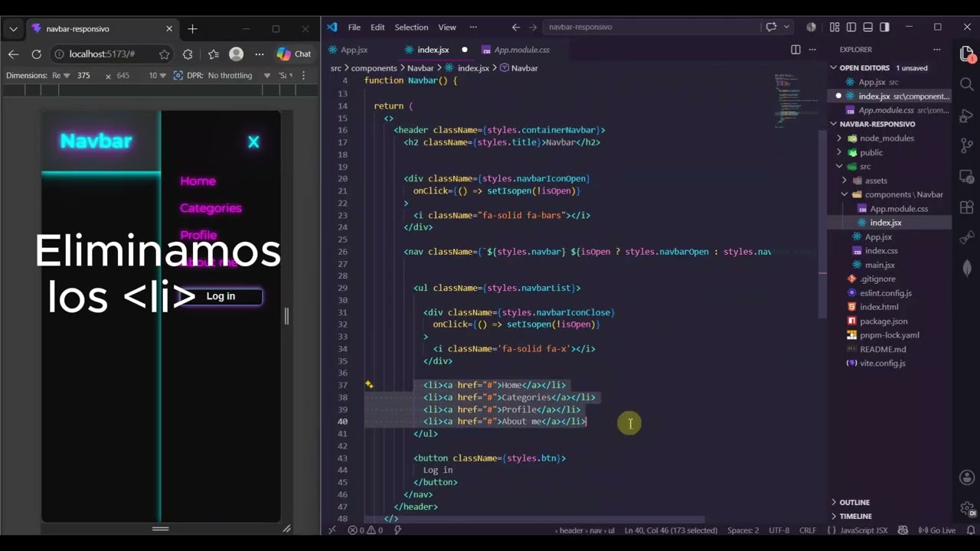The image size is (980, 551).
Task: Open the Explorer view in the activity bar
Action: pos(967,54)
